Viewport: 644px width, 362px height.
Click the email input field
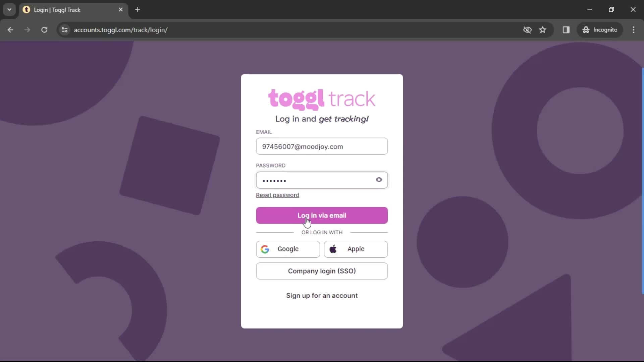pos(322,146)
